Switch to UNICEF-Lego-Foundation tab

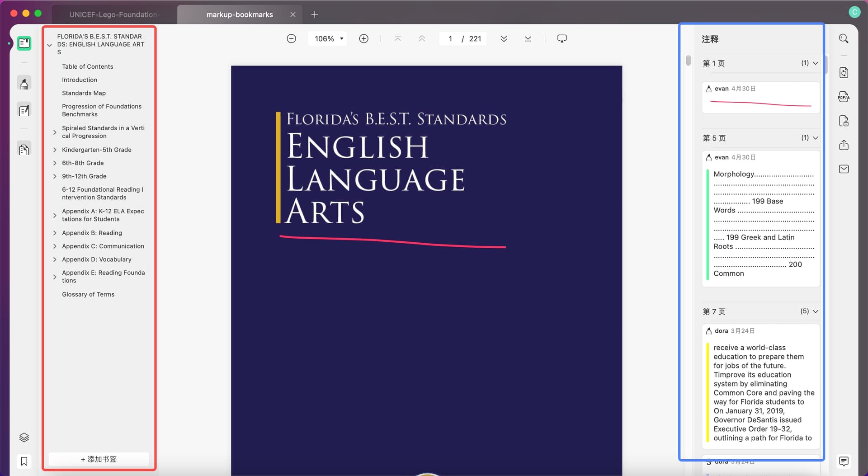(113, 14)
